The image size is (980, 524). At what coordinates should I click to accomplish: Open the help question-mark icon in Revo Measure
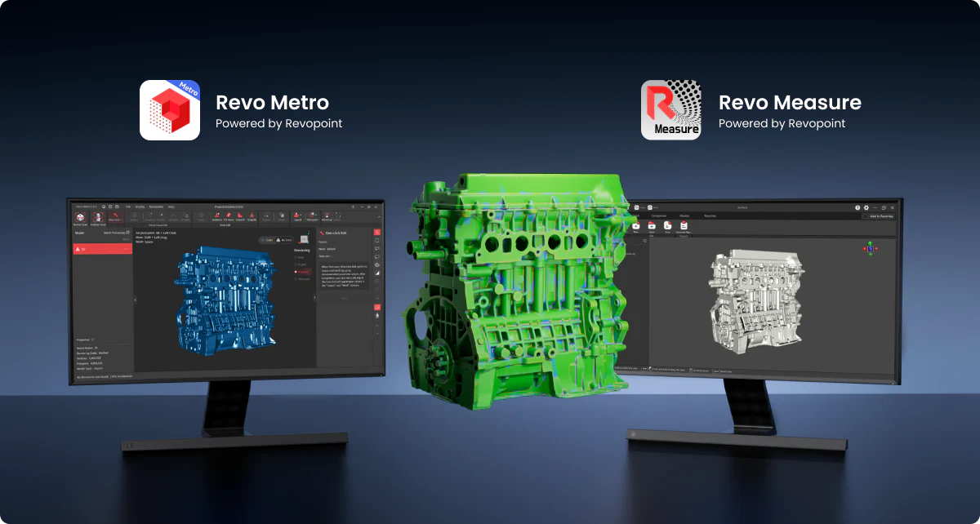coord(857,207)
